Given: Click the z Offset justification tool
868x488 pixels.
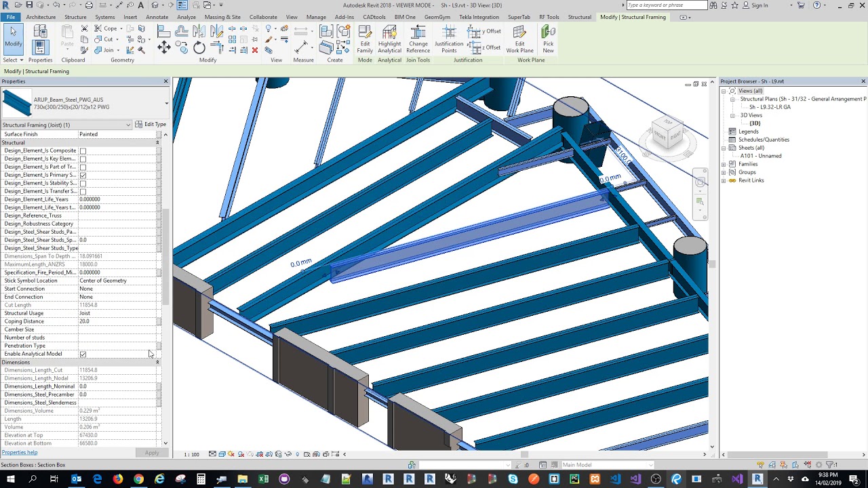Looking at the screenshot, I should click(x=485, y=47).
